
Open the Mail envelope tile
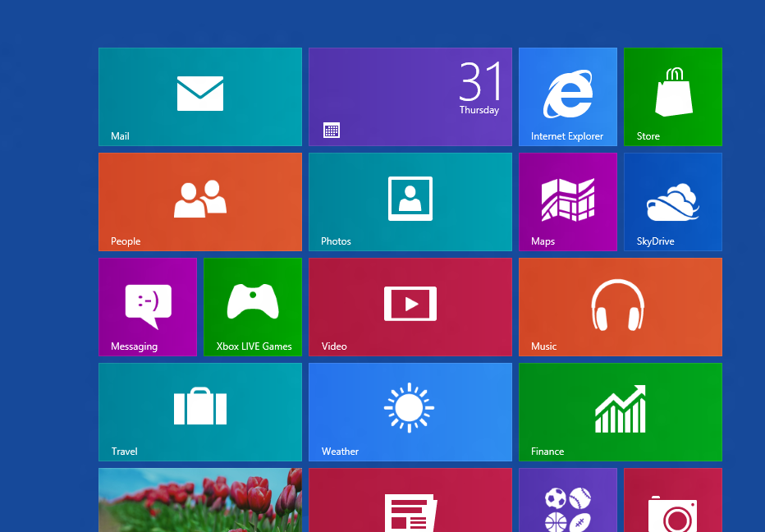200,96
